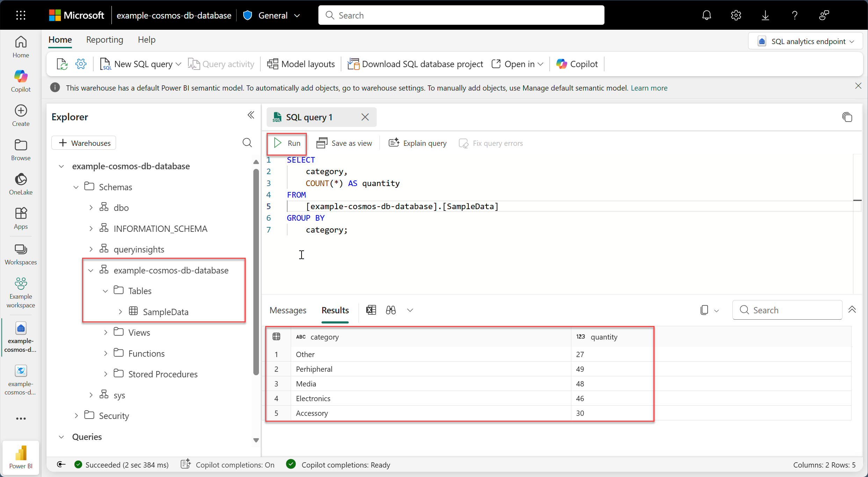868x477 pixels.
Task: Open warehouse settings gear in the toolbar
Action: [81, 64]
